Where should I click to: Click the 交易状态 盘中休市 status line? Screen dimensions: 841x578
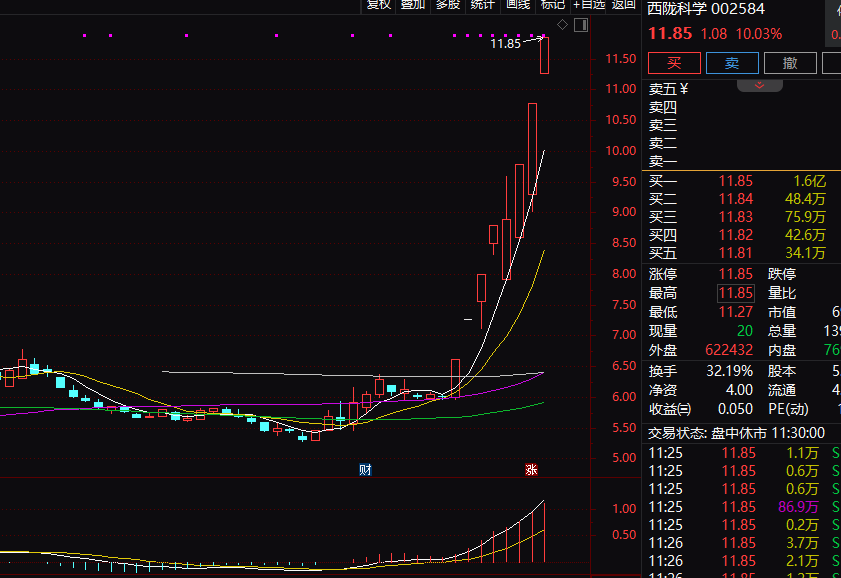point(736,433)
